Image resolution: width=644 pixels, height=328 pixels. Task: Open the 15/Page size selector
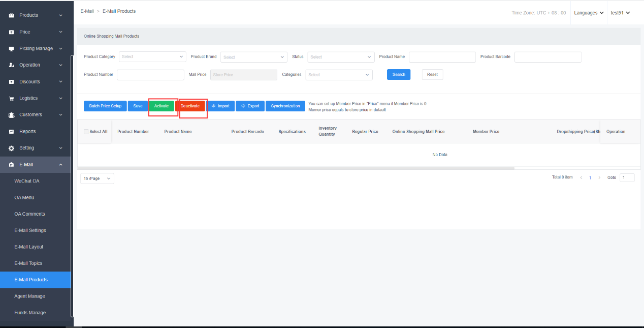[x=97, y=179]
